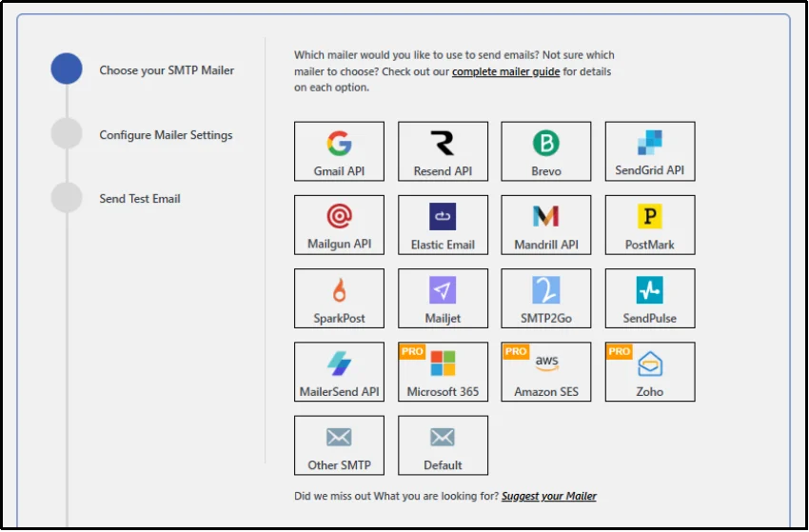This screenshot has width=809, height=532.
Task: Pick the SendPulse mailer
Action: 650,298
